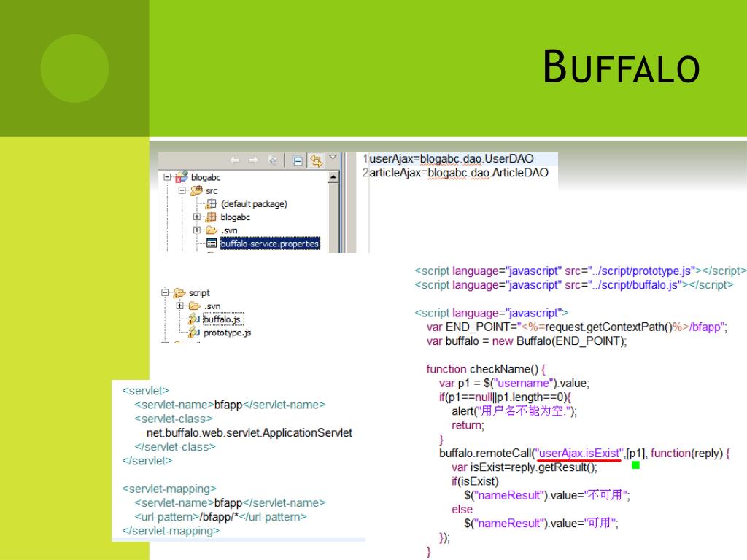The width and height of the screenshot is (747, 560).
Task: Click the 'if(p1==null||p1.length==0){' line
Action: point(505,397)
